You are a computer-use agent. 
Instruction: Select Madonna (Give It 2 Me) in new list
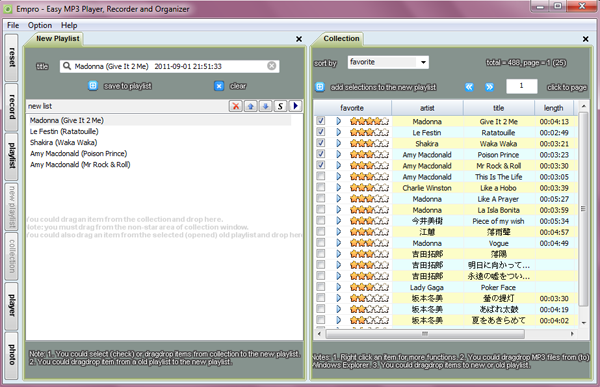click(160, 120)
